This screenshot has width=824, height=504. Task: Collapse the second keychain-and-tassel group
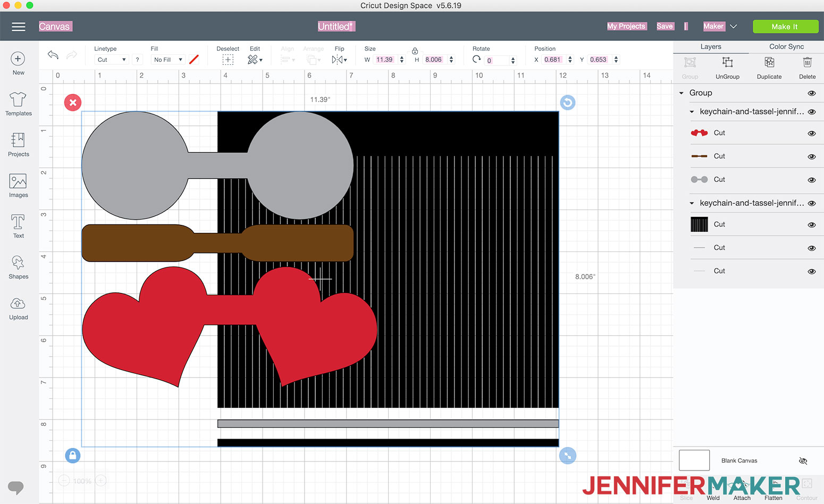[x=692, y=204]
